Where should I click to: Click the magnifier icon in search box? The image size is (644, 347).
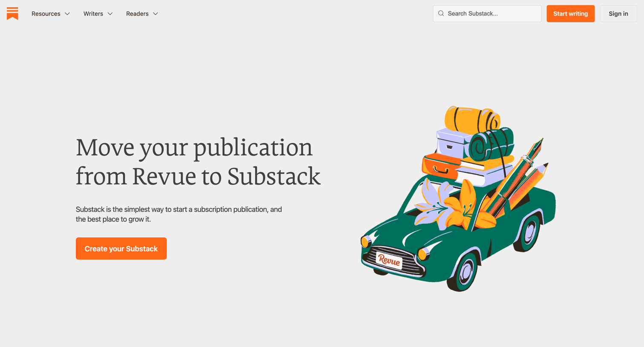[x=441, y=14]
